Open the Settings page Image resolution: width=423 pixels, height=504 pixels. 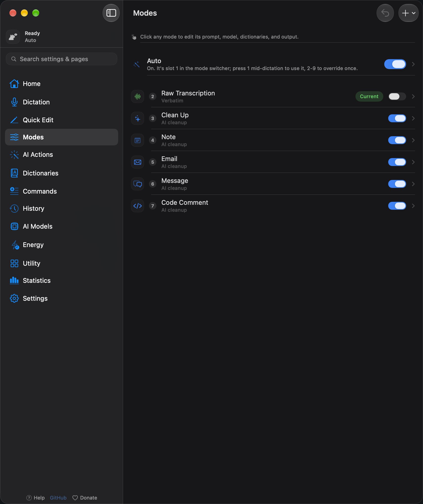(62, 298)
